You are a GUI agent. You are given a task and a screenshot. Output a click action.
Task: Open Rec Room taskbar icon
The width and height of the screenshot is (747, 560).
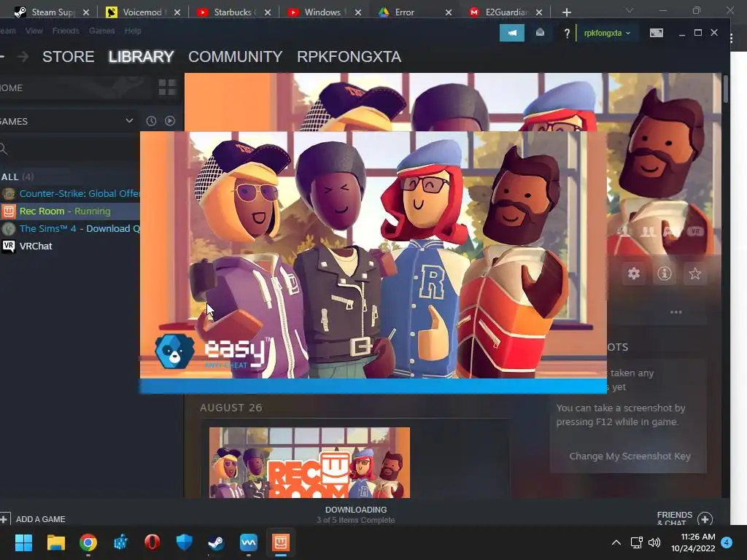(281, 542)
